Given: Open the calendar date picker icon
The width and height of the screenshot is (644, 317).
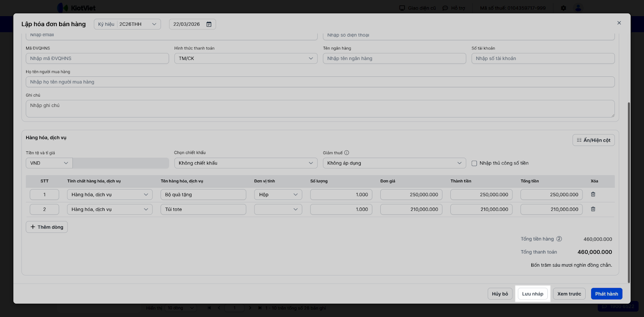Looking at the screenshot, I should [209, 24].
